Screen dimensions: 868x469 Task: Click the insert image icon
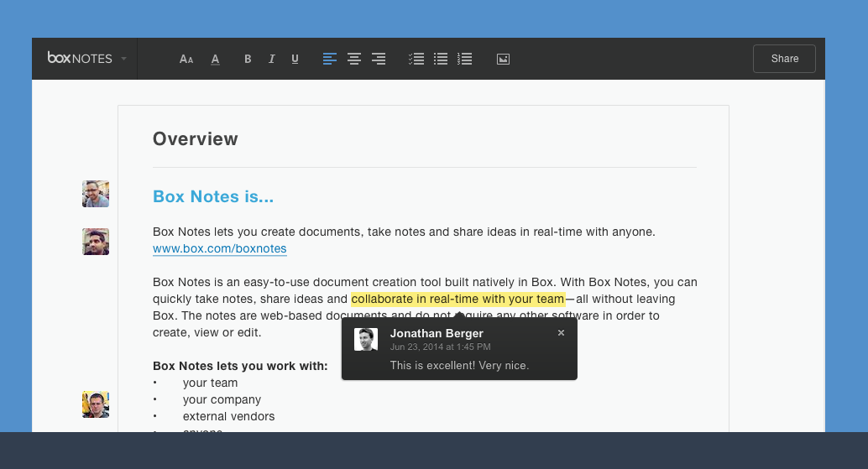(503, 59)
